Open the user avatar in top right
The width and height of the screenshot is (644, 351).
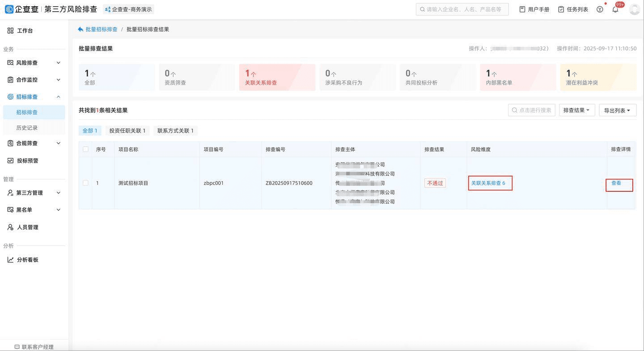635,9
